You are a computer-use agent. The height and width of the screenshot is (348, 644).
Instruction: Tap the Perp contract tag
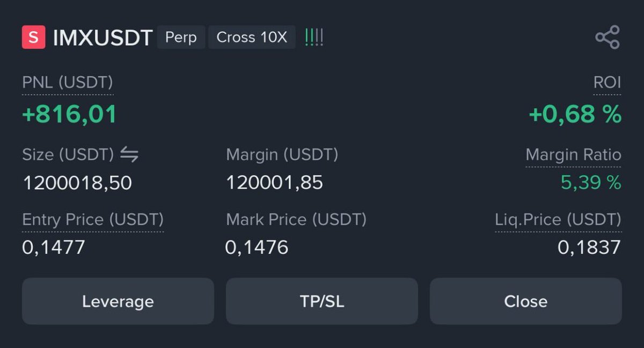(x=181, y=38)
